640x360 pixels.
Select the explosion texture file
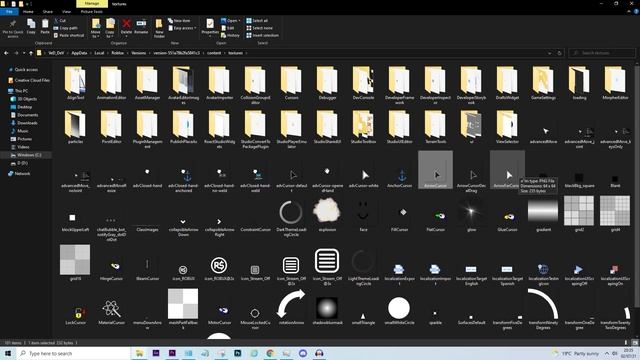click(x=327, y=214)
